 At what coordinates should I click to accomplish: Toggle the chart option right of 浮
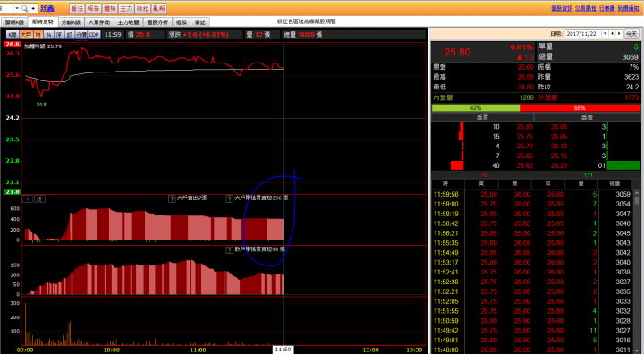[x=70, y=35]
